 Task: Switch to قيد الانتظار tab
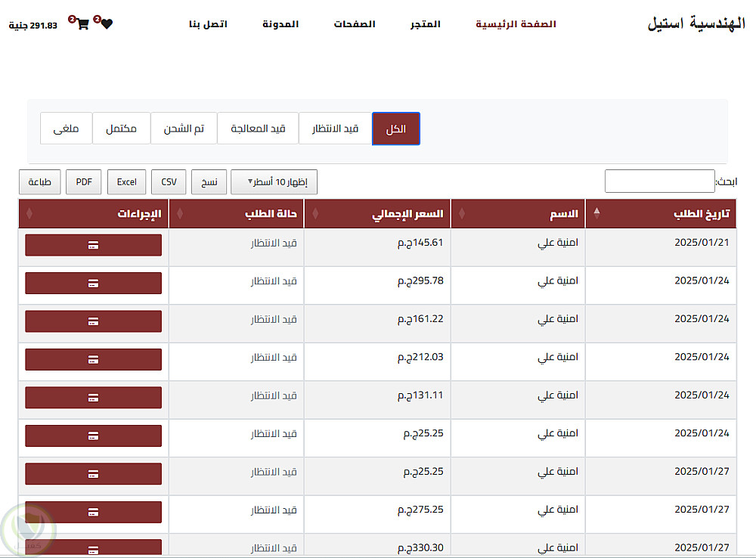(335, 129)
